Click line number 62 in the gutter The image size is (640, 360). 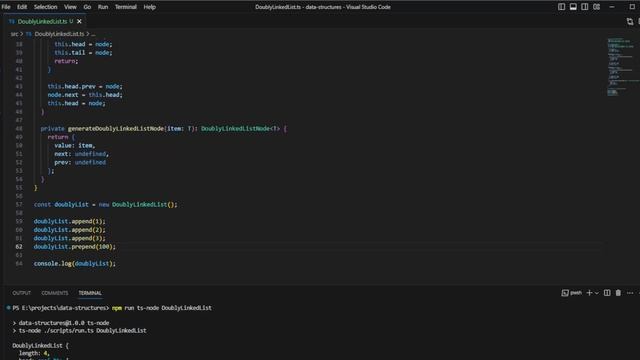19,247
